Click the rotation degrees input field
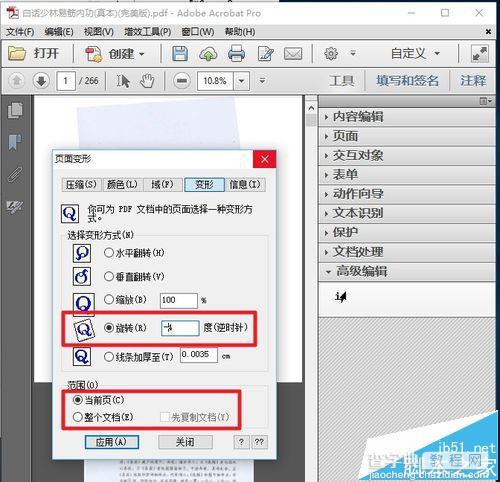500x482 pixels. click(x=180, y=328)
